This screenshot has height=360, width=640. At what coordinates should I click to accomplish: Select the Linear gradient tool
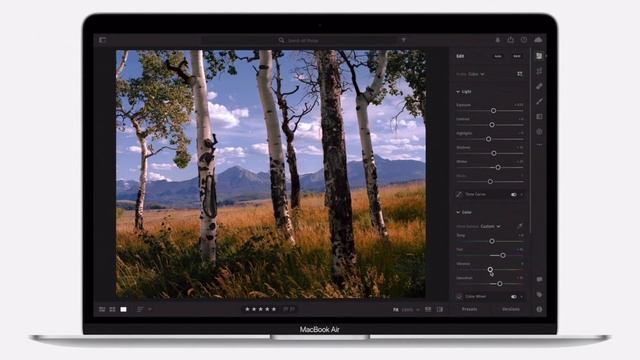539,116
